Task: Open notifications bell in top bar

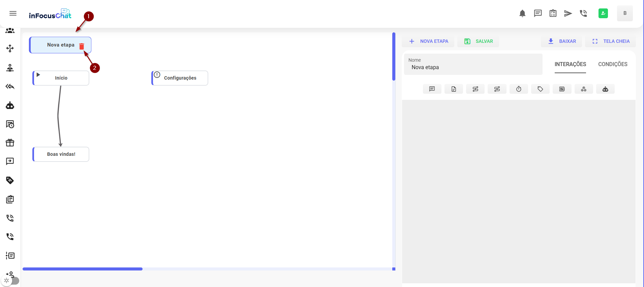Action: pyautogui.click(x=522, y=13)
